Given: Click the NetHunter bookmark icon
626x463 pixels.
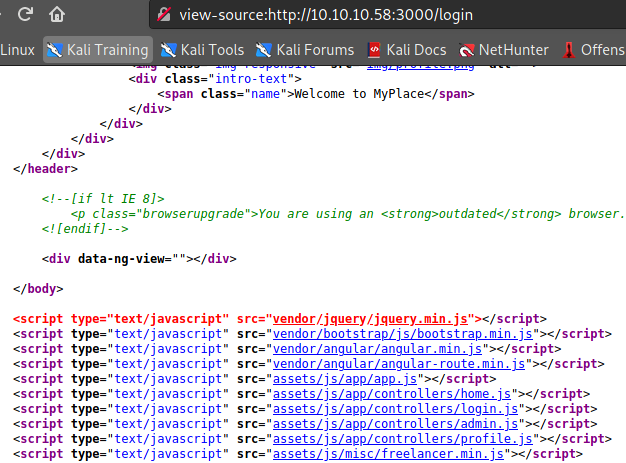Looking at the screenshot, I should tap(466, 50).
